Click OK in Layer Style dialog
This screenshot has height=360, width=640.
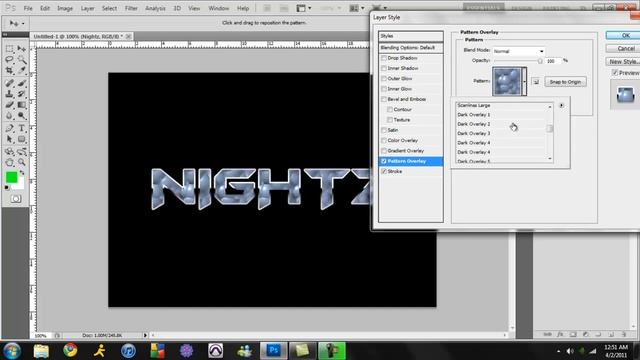tap(623, 36)
